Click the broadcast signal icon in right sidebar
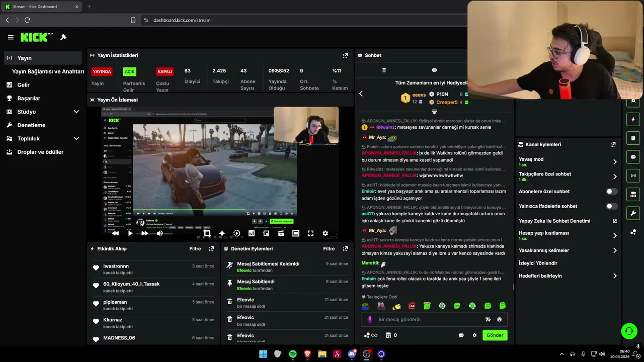The height and width of the screenshot is (362, 644). (x=633, y=175)
